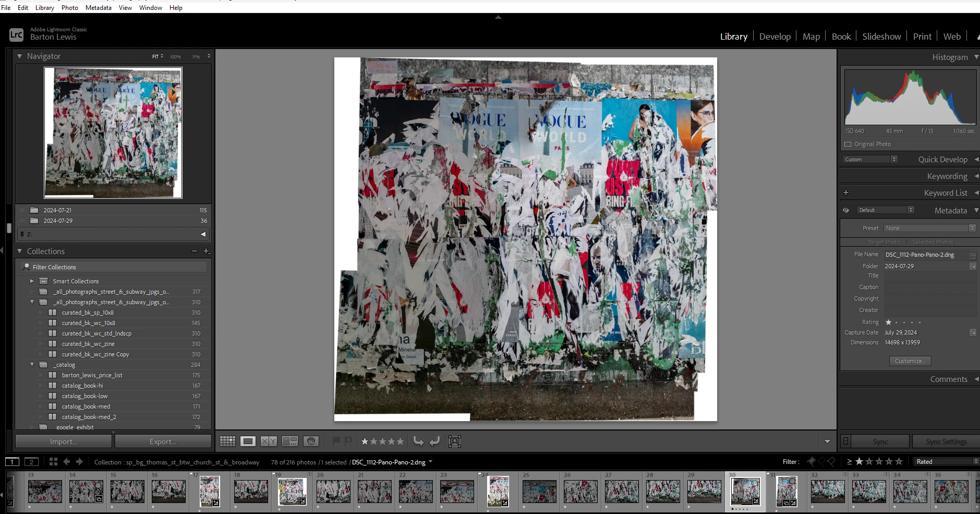This screenshot has height=514, width=980.
Task: Expand the Comments panel
Action: 976,379
